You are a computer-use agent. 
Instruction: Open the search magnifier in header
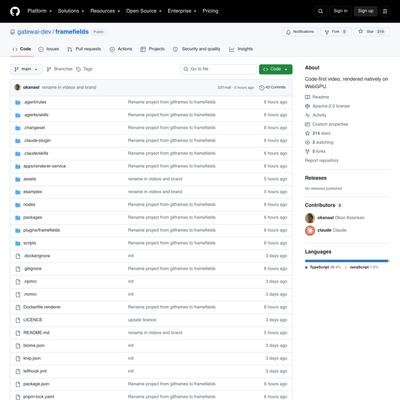click(320, 11)
